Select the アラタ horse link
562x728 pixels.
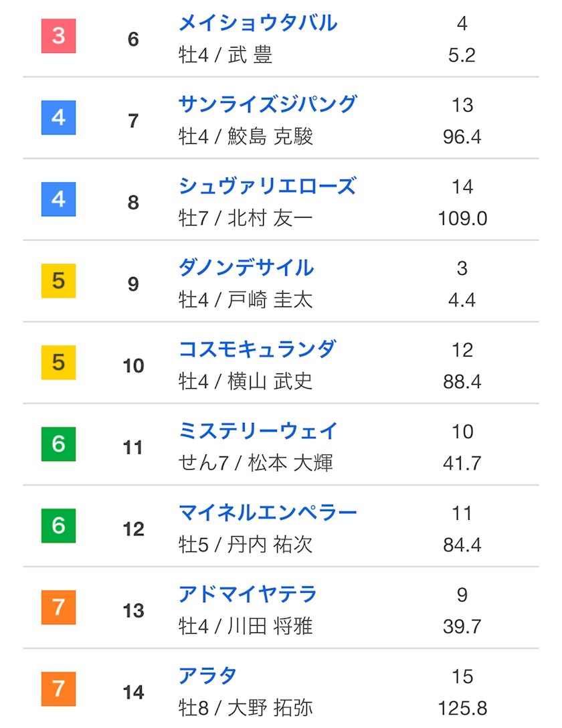click(207, 676)
